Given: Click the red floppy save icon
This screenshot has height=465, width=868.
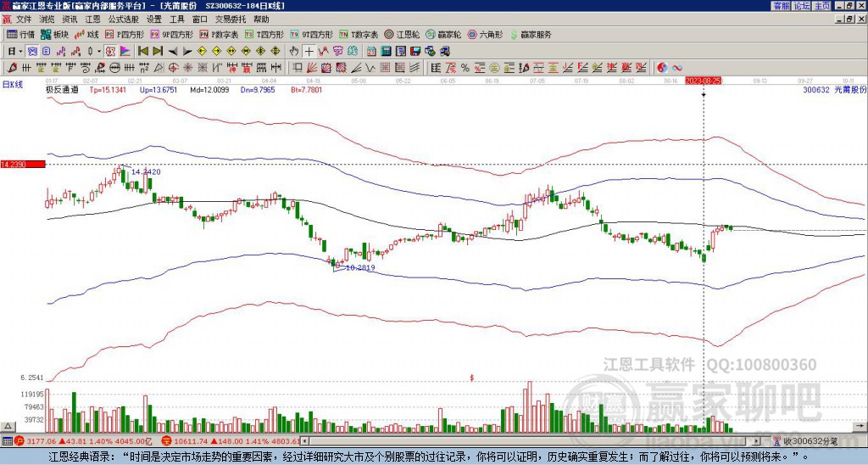Looking at the screenshot, I should tap(415, 52).
